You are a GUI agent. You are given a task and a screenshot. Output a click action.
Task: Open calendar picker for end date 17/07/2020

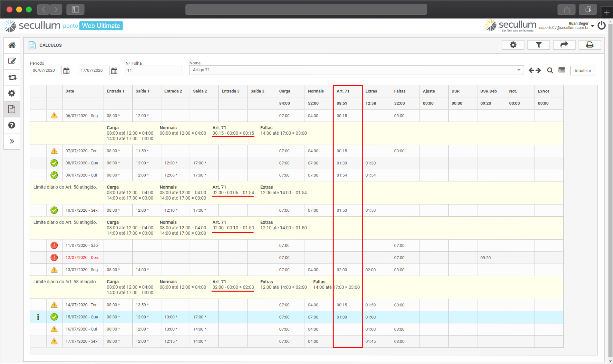[x=114, y=71]
